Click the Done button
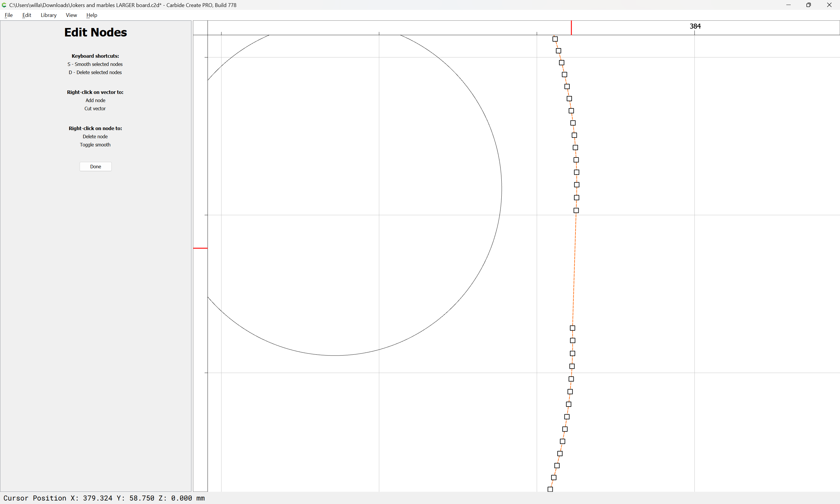Image resolution: width=840 pixels, height=504 pixels. point(95,167)
